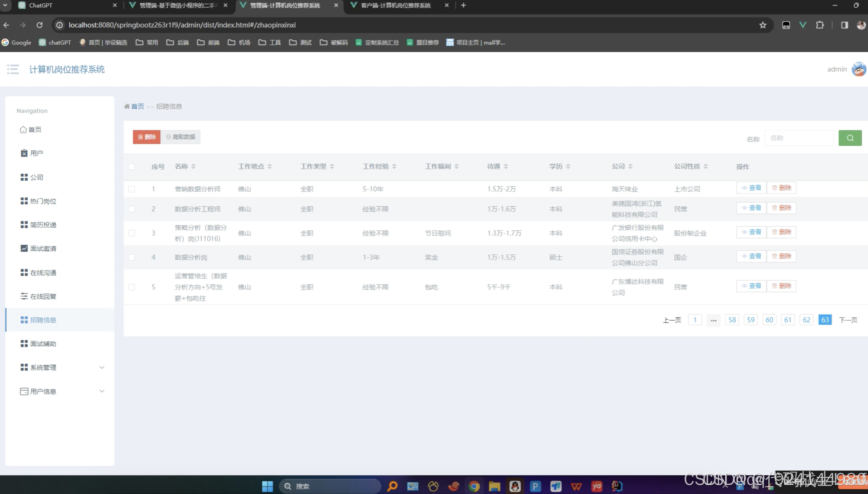Open file explorer in taskbar

[x=494, y=486]
